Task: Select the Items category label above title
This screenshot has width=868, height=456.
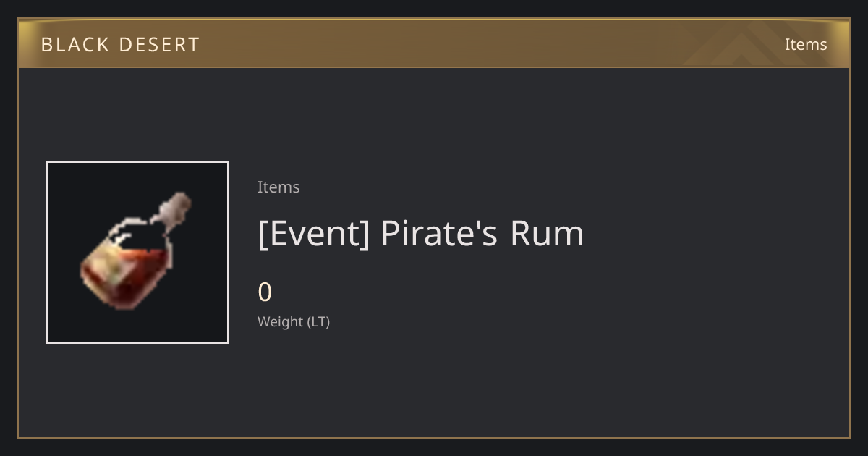Action: pyautogui.click(x=278, y=187)
